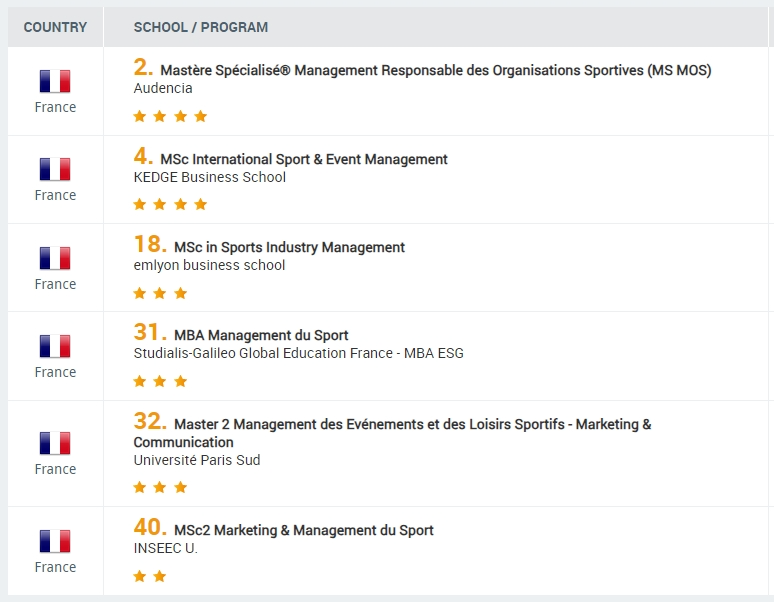Click the French flag beside Université Paris Sud
774x602 pixels.
pyautogui.click(x=55, y=444)
